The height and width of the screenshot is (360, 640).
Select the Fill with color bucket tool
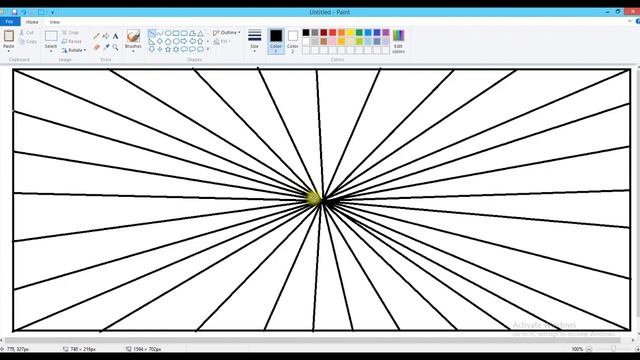coord(106,36)
